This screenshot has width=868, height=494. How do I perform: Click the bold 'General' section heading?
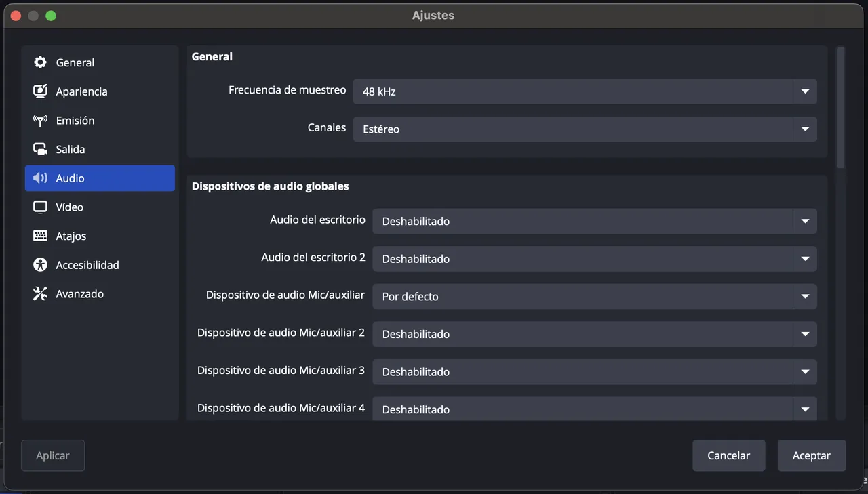(212, 57)
